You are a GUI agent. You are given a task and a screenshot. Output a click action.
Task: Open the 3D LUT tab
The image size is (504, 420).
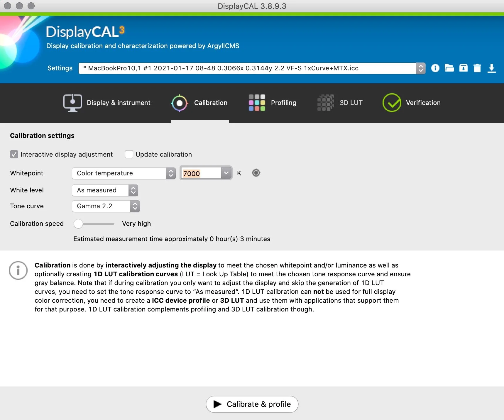[340, 103]
